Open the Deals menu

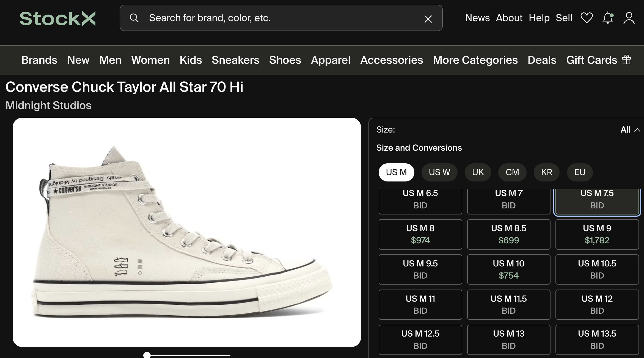pos(542,60)
